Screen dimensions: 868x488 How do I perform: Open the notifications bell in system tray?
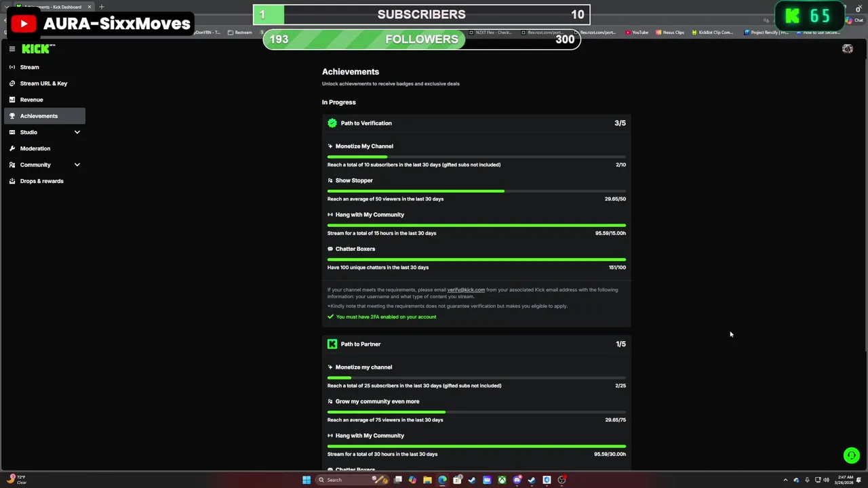click(859, 480)
